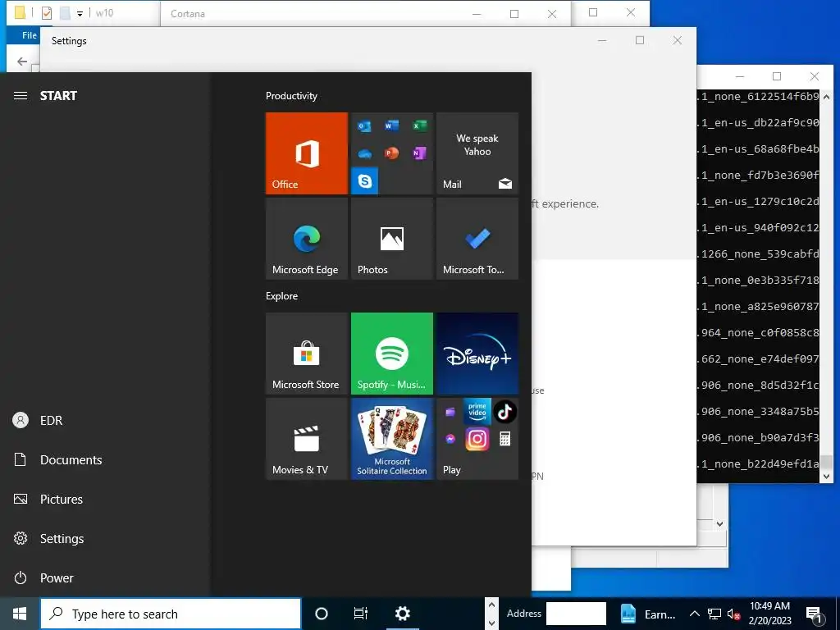This screenshot has width=840, height=630.
Task: Open the Microsoft To Do tile
Action: coord(477,239)
